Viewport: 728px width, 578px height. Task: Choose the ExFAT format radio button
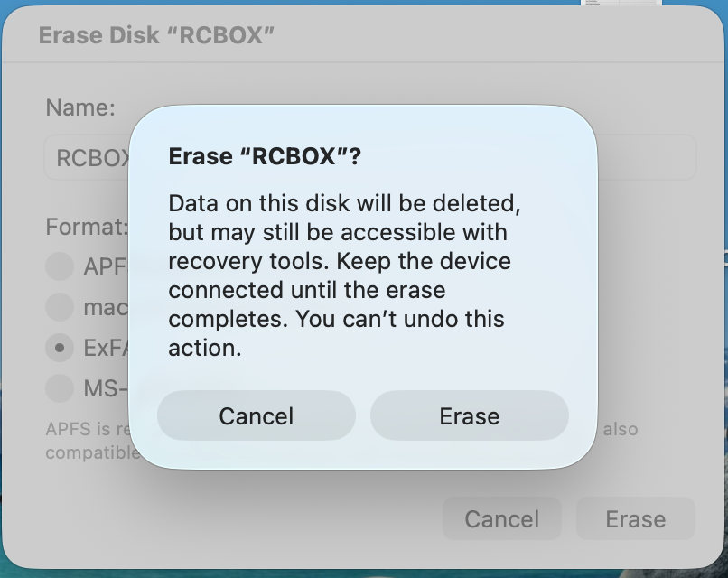pyautogui.click(x=60, y=348)
